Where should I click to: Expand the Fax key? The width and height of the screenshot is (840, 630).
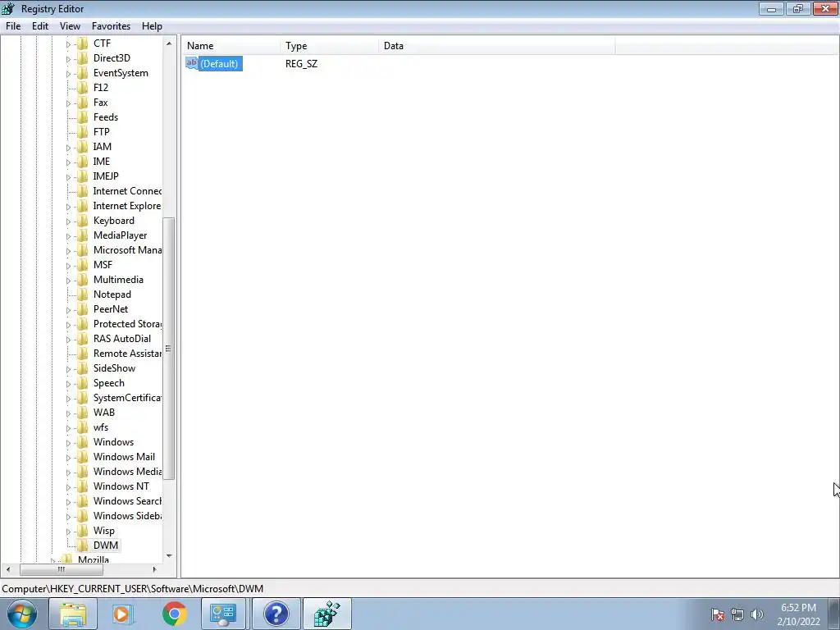[68, 103]
